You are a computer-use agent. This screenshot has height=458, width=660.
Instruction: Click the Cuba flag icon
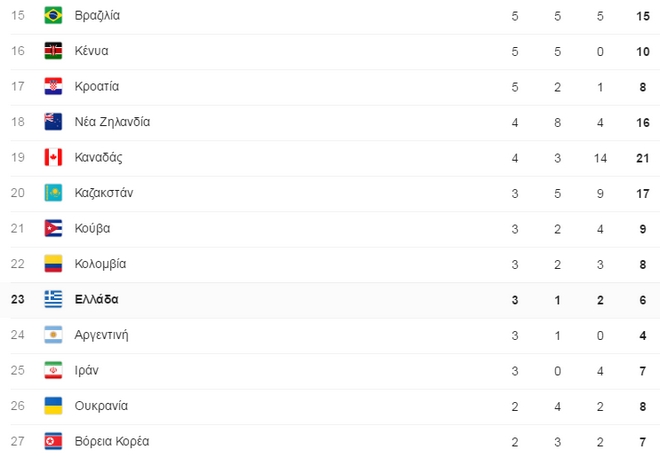click(x=54, y=228)
